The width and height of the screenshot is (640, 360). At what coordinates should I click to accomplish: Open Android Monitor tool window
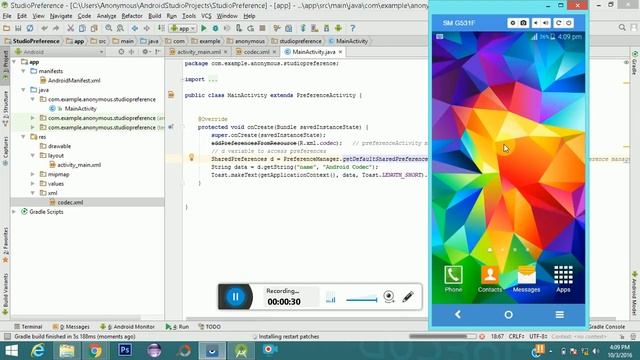pyautogui.click(x=127, y=327)
